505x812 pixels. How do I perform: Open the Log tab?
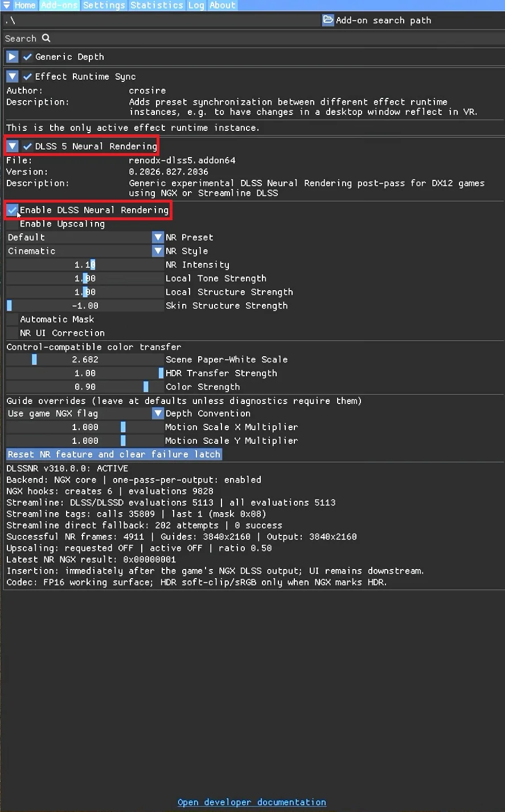click(x=196, y=5)
